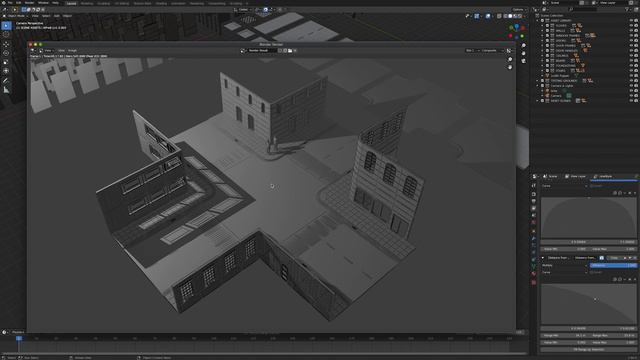The width and height of the screenshot is (640, 360).
Task: Adjust the Influence slider
Action: click(x=613, y=265)
